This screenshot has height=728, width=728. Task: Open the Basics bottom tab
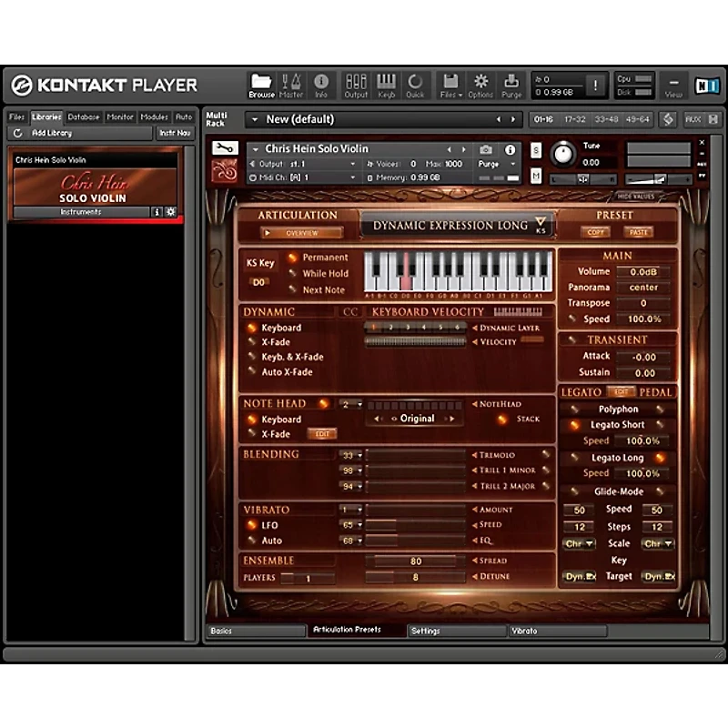coord(256,631)
